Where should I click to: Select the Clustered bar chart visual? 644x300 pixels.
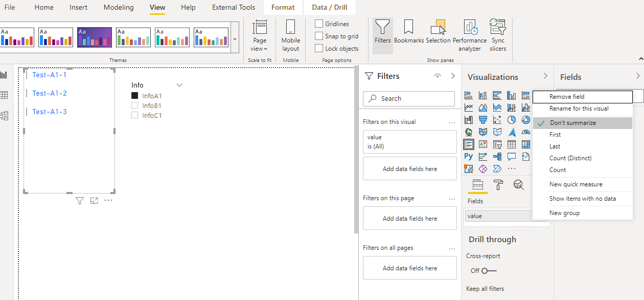497,95
